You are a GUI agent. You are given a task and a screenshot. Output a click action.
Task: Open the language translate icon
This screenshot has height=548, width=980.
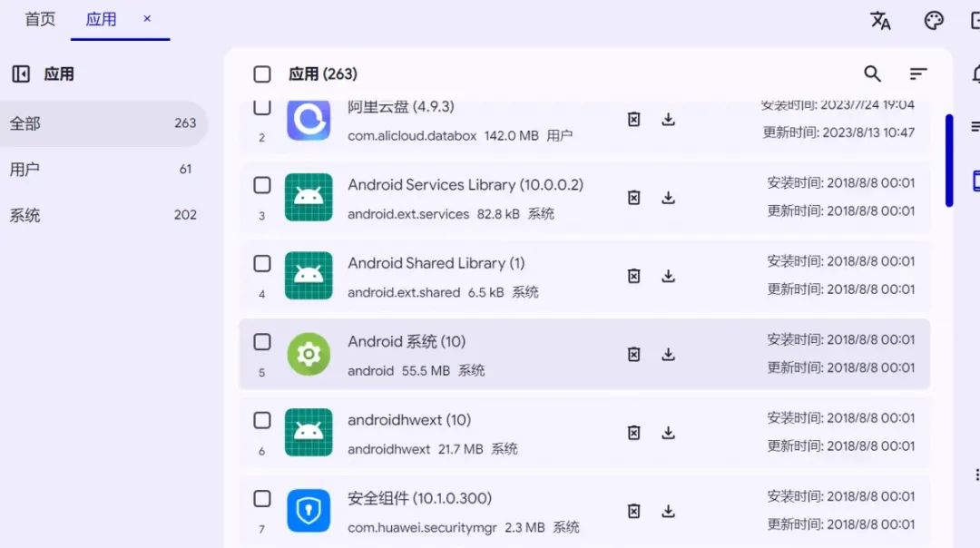tap(880, 21)
